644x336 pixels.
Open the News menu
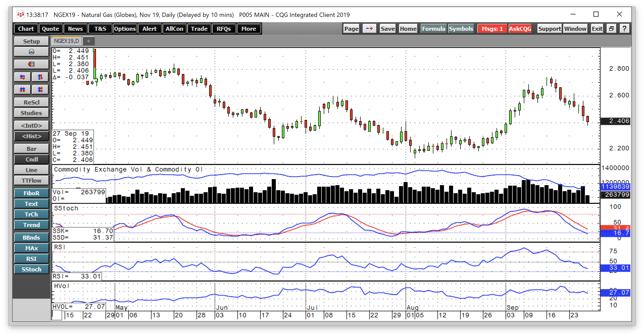[x=75, y=29]
